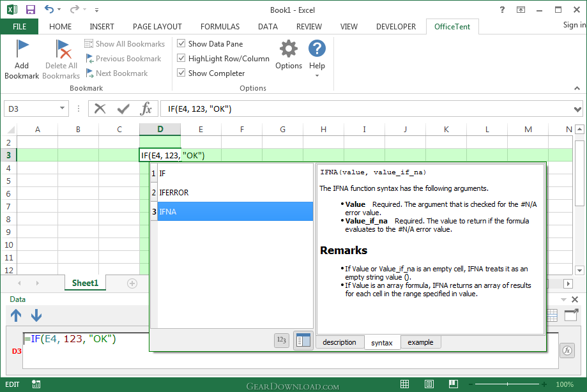Open the Customize Quick Access Toolbar dropdown

pos(96,10)
